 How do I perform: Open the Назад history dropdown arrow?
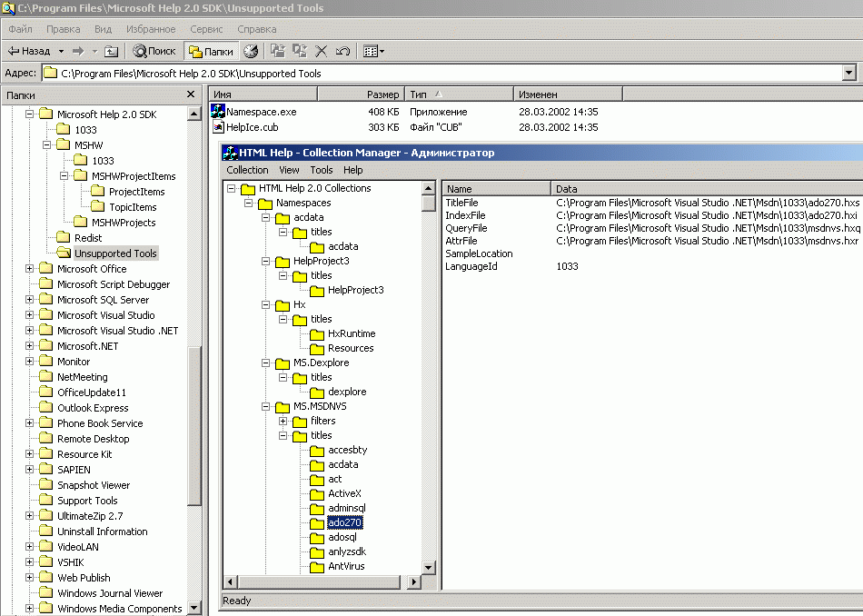[x=61, y=51]
